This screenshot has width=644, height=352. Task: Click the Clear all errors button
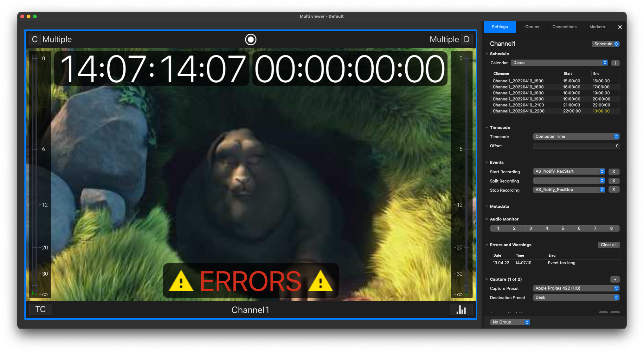pos(609,245)
